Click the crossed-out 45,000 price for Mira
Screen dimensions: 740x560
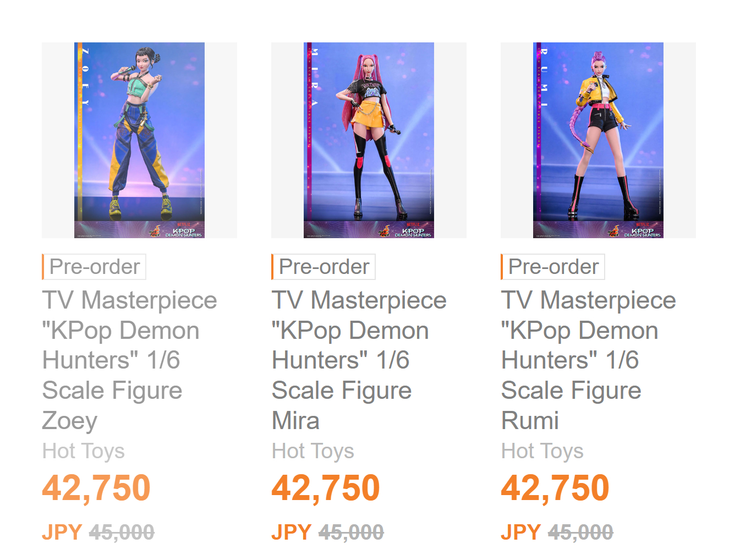pyautogui.click(x=351, y=532)
